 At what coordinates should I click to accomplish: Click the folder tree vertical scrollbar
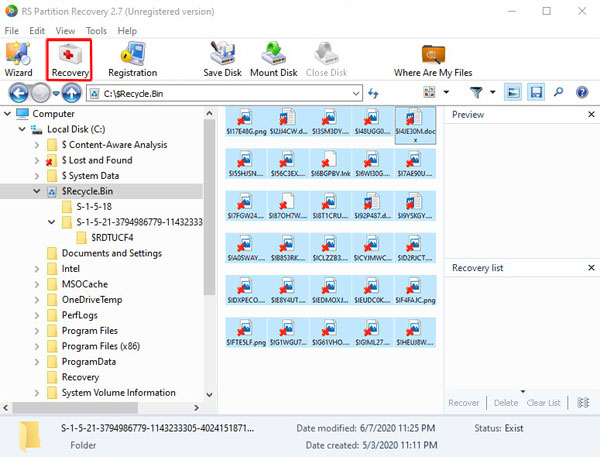click(x=209, y=207)
